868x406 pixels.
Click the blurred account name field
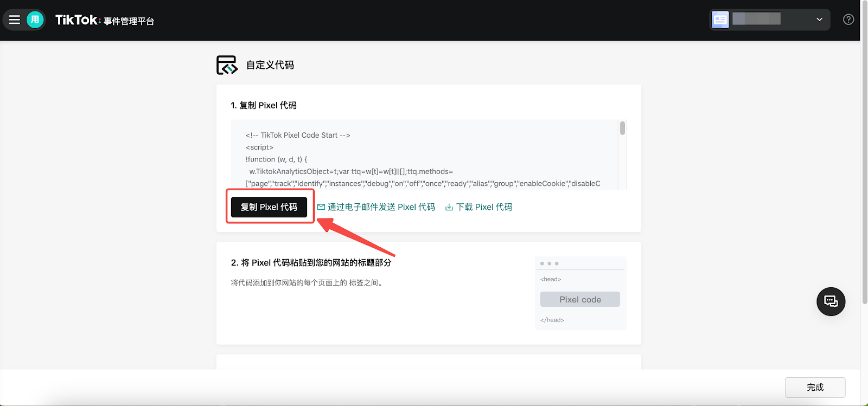756,19
